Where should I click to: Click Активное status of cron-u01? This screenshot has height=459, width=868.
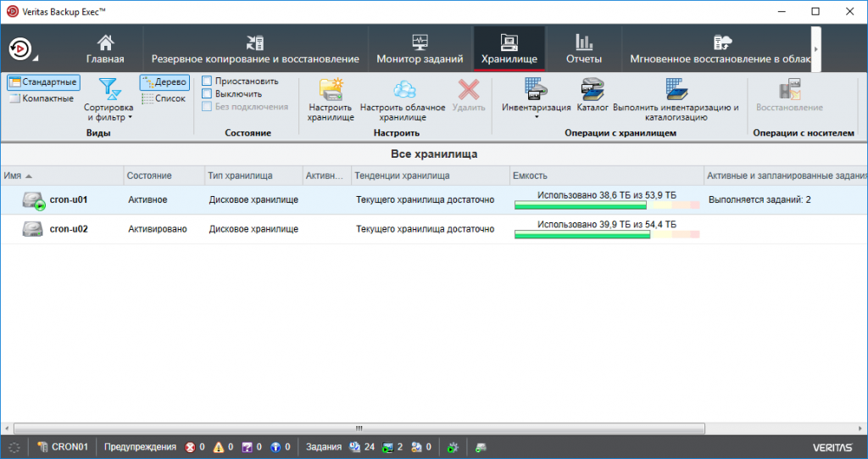(x=147, y=199)
